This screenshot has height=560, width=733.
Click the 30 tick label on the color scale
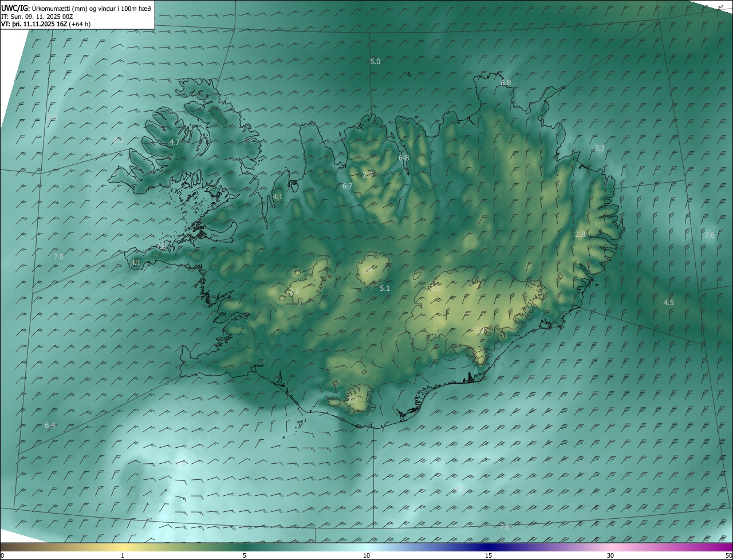tap(610, 556)
